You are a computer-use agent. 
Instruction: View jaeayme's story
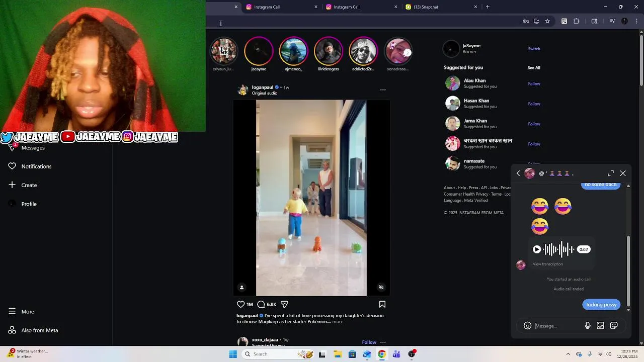259,51
